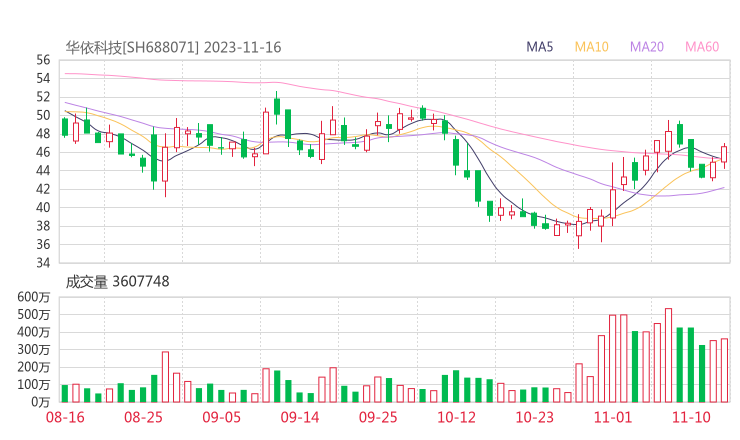740x440 pixels.
Task: Click the 36 price axis label
Action: (x=43, y=244)
